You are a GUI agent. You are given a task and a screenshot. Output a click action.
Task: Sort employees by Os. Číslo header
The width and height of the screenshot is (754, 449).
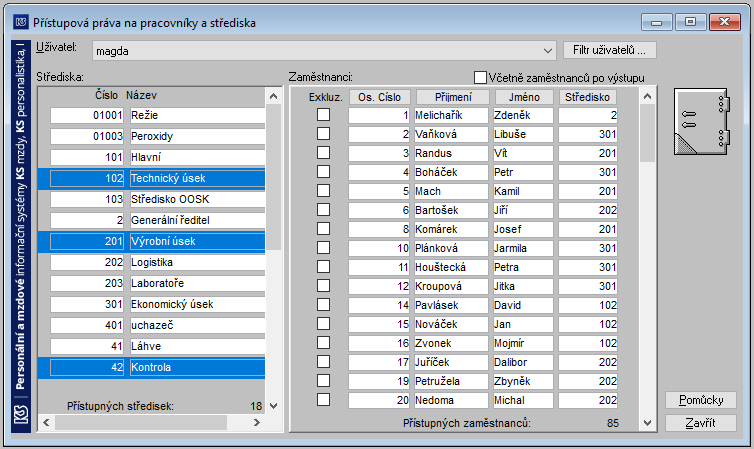(379, 97)
